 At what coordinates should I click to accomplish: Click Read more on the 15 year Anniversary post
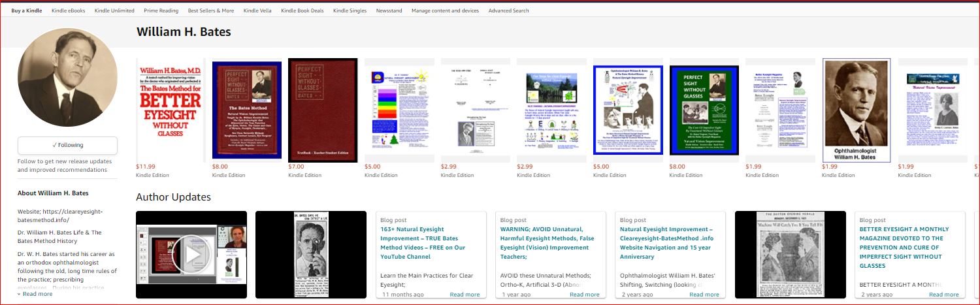(x=704, y=295)
